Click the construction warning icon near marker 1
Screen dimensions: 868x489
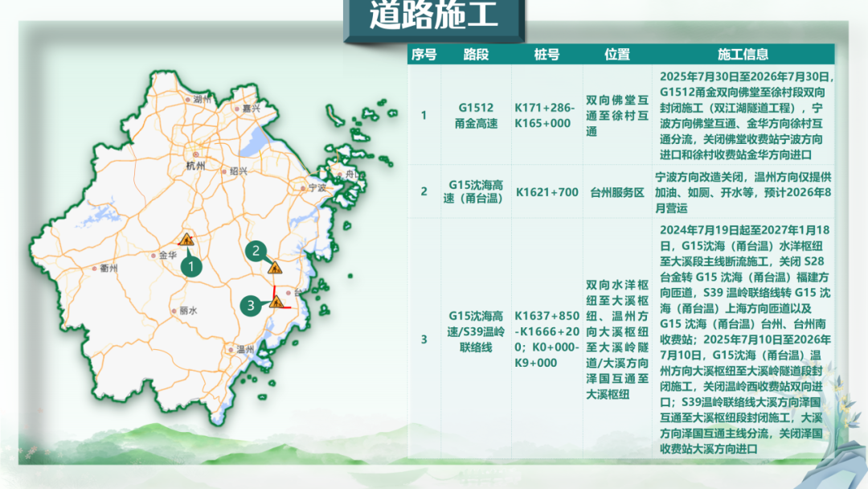tap(186, 239)
